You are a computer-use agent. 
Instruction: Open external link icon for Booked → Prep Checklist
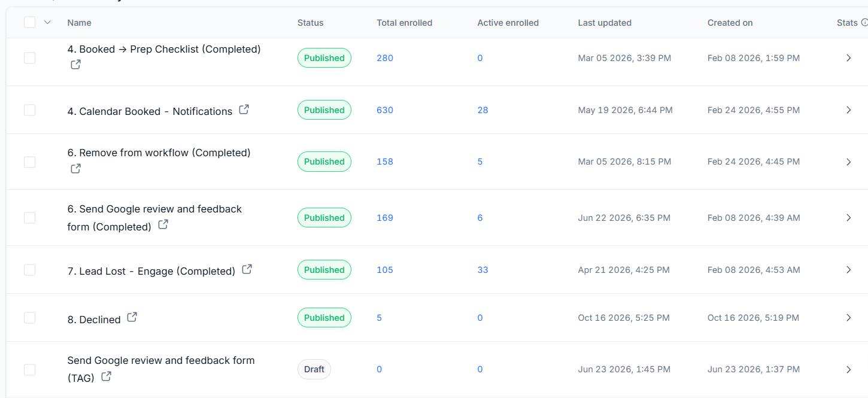click(x=75, y=65)
